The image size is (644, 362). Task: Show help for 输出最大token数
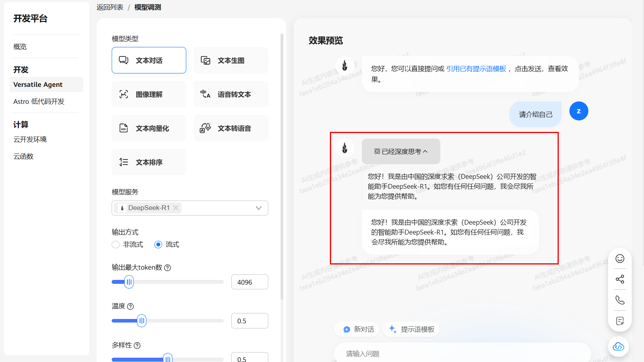point(167,268)
